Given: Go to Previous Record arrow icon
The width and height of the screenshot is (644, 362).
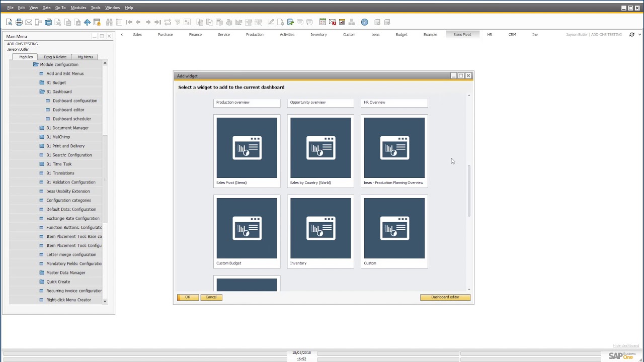Looking at the screenshot, I should click(x=138, y=22).
